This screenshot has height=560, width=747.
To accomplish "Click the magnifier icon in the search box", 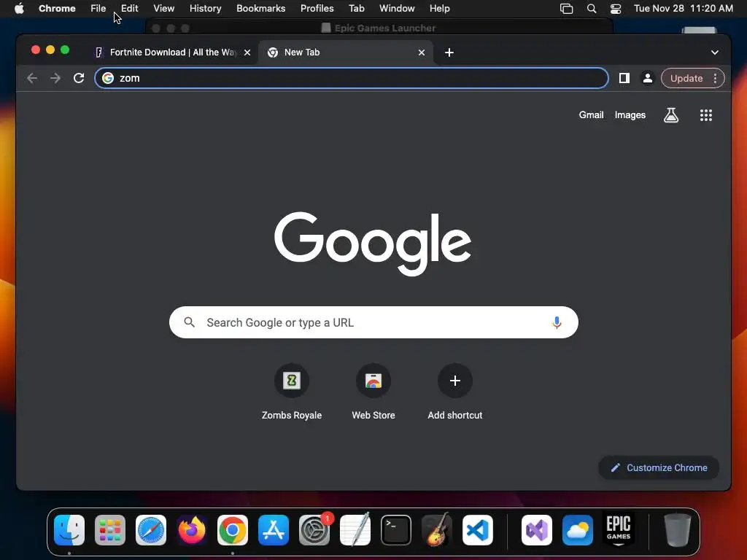I will tap(189, 322).
